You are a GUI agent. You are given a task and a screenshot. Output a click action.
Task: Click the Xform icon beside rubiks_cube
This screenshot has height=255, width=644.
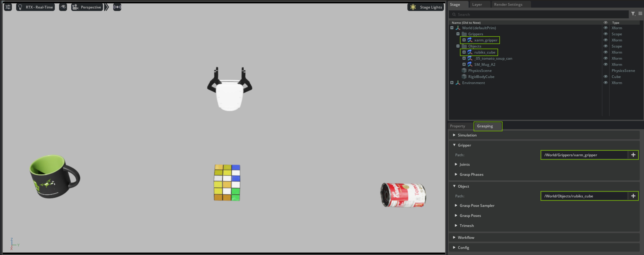[x=470, y=52]
